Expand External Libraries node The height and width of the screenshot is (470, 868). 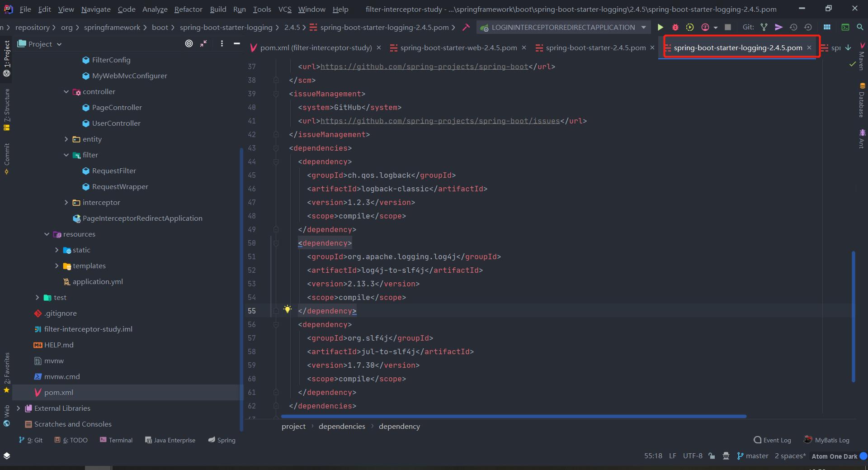(x=18, y=408)
